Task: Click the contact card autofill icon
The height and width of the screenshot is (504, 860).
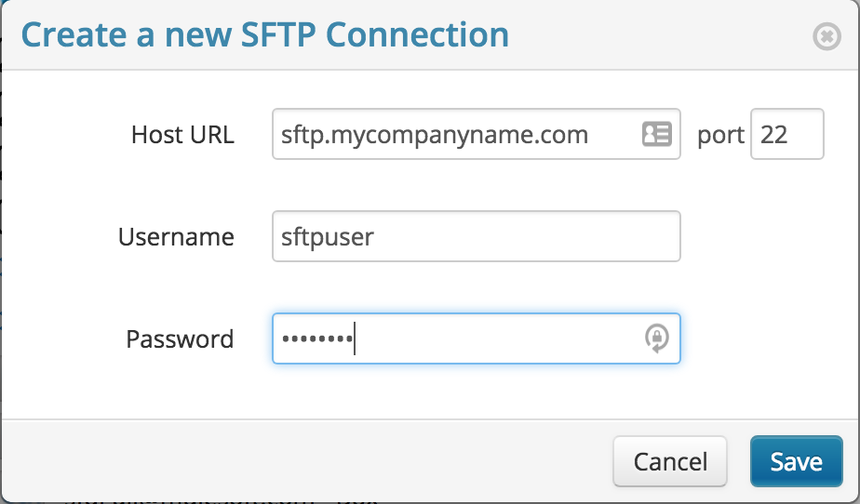Action: click(x=656, y=134)
